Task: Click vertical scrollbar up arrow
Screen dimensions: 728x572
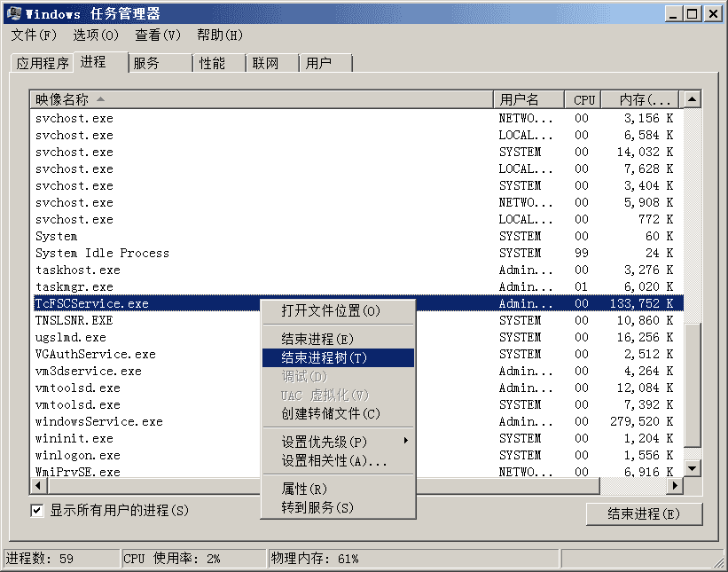Action: pyautogui.click(x=693, y=99)
